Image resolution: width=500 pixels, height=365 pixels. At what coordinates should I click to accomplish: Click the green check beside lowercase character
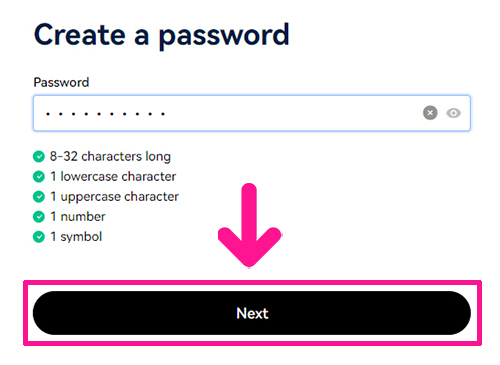[39, 176]
